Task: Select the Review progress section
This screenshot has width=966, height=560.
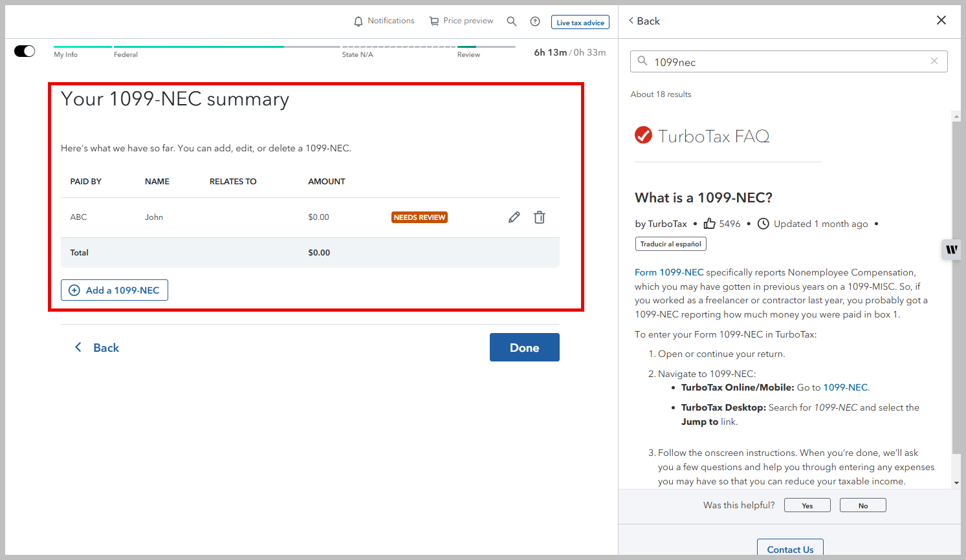Action: coord(468,54)
